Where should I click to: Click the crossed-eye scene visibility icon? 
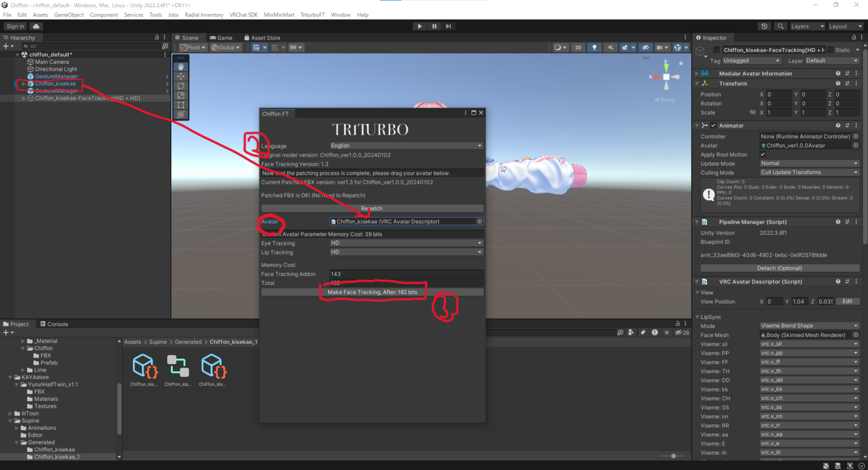pyautogui.click(x=645, y=47)
